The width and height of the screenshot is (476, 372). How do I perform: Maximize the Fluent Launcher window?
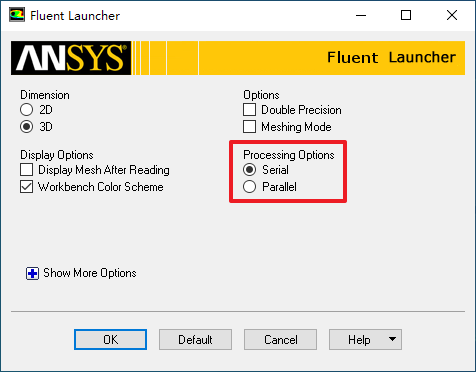tap(406, 15)
